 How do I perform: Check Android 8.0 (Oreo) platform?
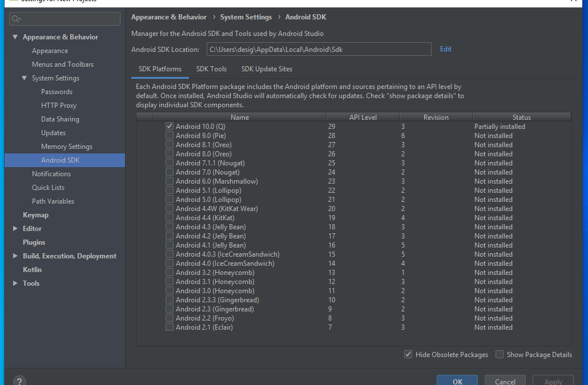tap(170, 153)
